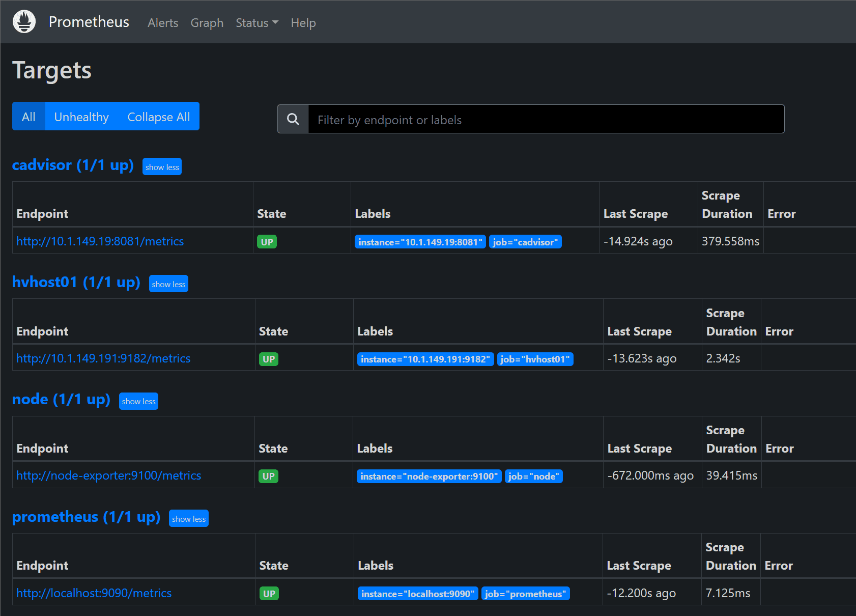
Task: Click the Prometheus flame logo icon
Action: [x=24, y=22]
